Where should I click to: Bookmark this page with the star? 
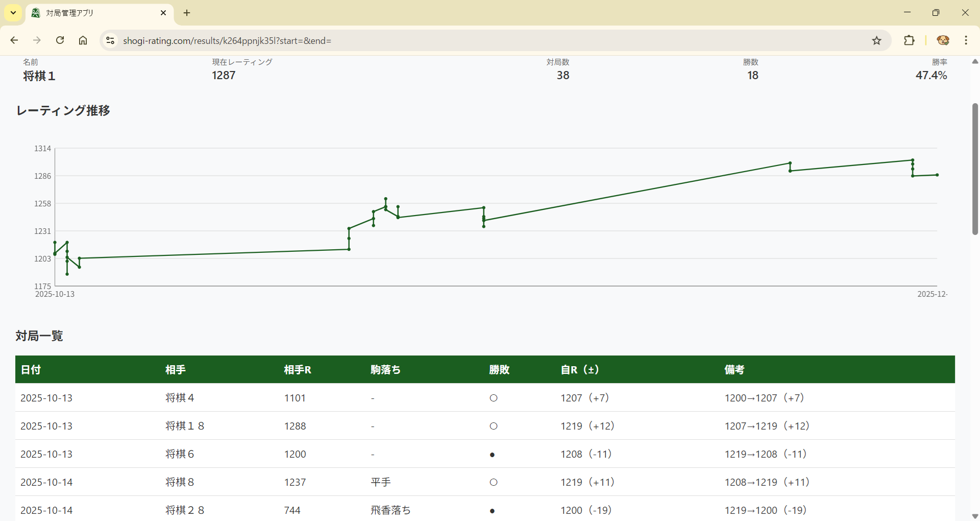[x=876, y=40]
